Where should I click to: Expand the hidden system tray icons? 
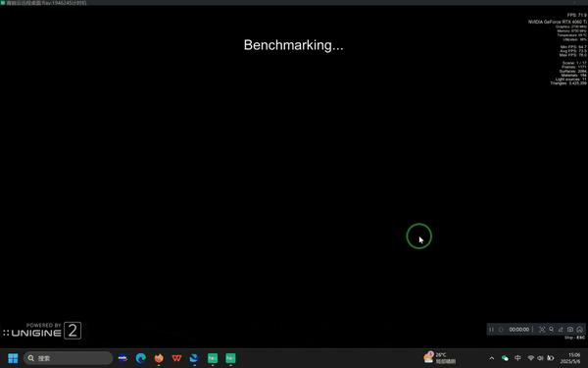coord(491,358)
